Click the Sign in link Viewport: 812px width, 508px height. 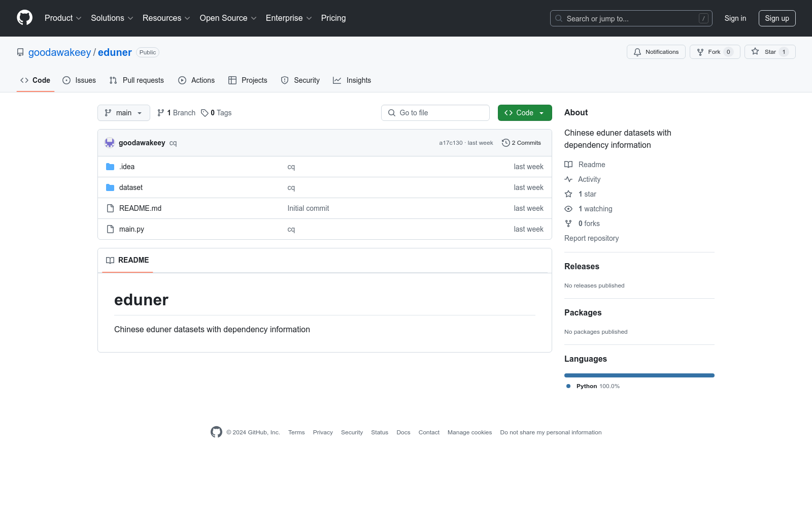tap(735, 18)
